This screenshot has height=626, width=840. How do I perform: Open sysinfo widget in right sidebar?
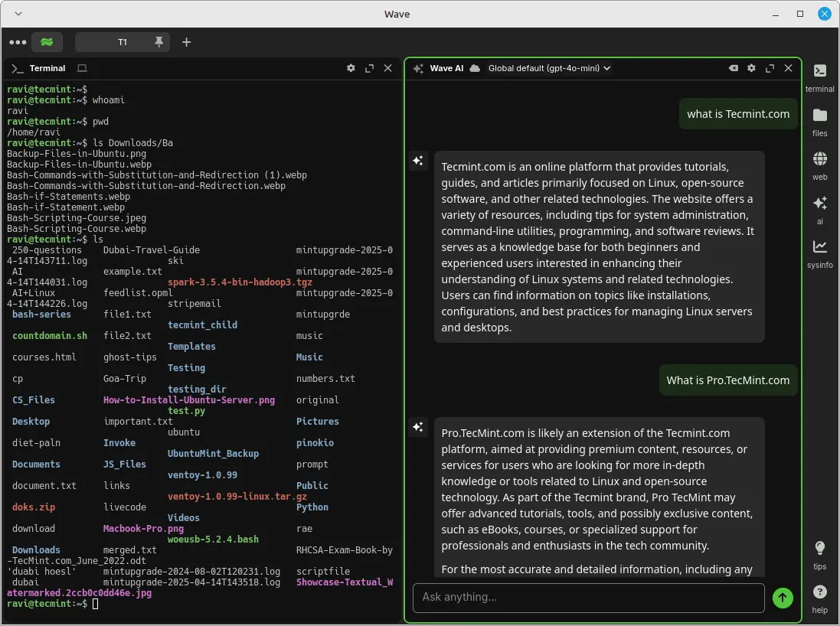point(819,254)
